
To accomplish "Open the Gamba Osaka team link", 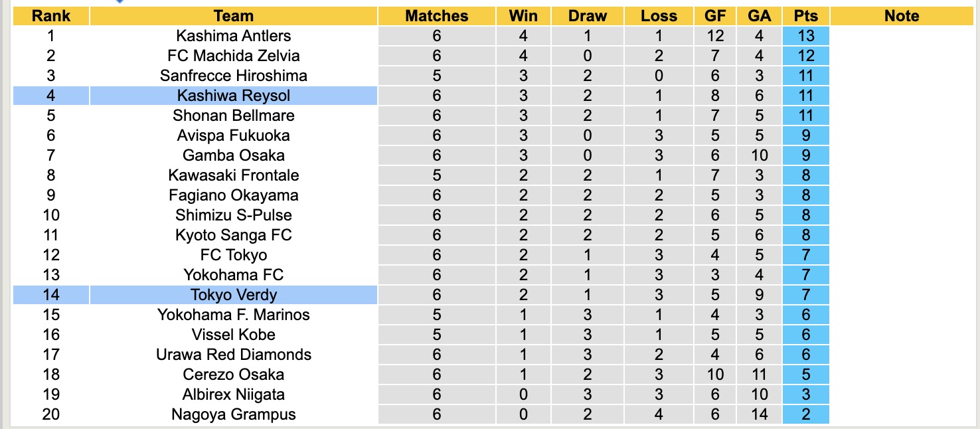I will [234, 155].
